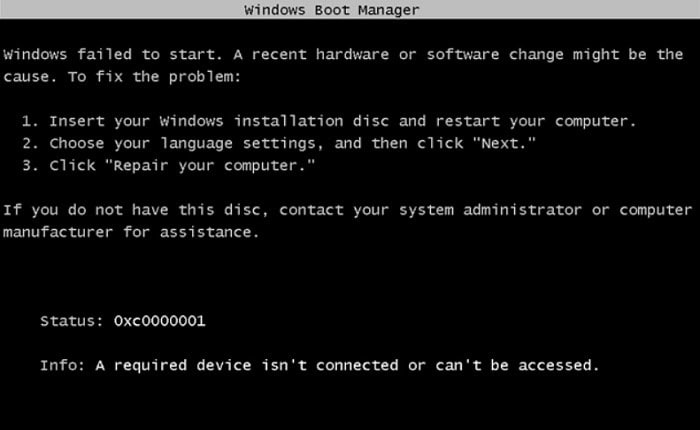Click step 1 'Insert your Windows installation disc'
Image resolution: width=700 pixels, height=430 pixels.
coord(329,121)
